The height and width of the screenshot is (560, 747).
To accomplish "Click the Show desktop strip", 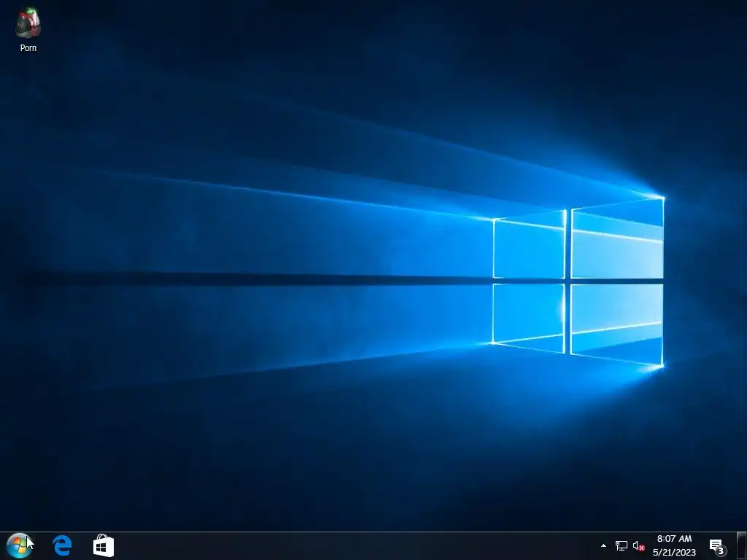I will tap(741, 545).
